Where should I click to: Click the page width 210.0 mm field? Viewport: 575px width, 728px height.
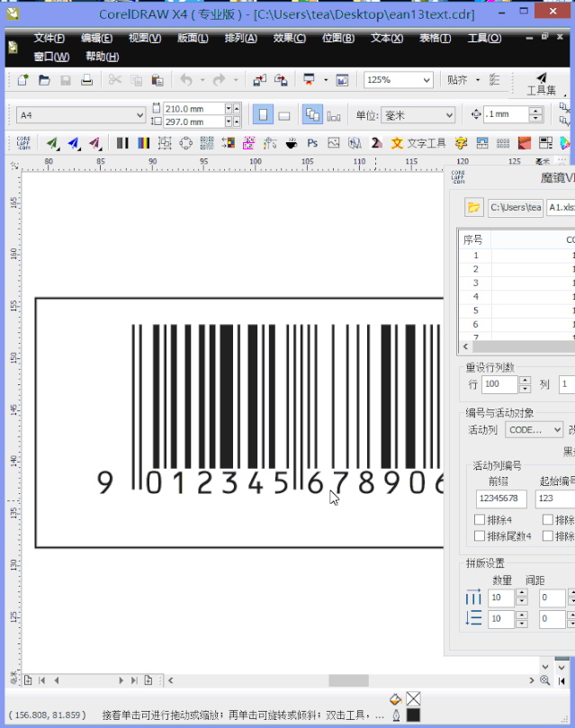coord(194,109)
